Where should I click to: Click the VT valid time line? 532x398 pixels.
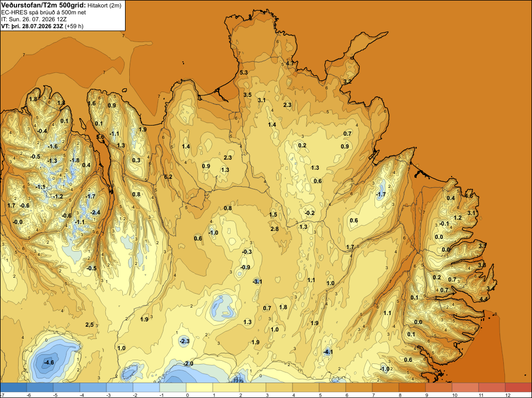pyautogui.click(x=42, y=26)
